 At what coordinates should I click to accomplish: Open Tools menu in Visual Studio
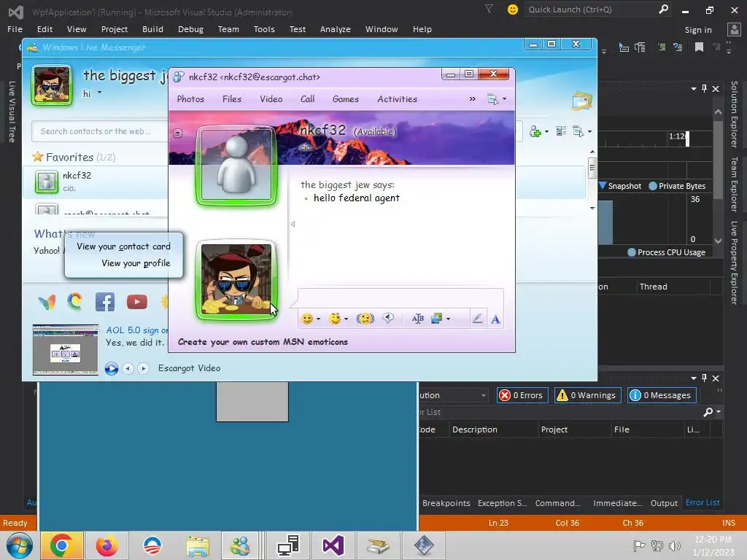point(264,29)
